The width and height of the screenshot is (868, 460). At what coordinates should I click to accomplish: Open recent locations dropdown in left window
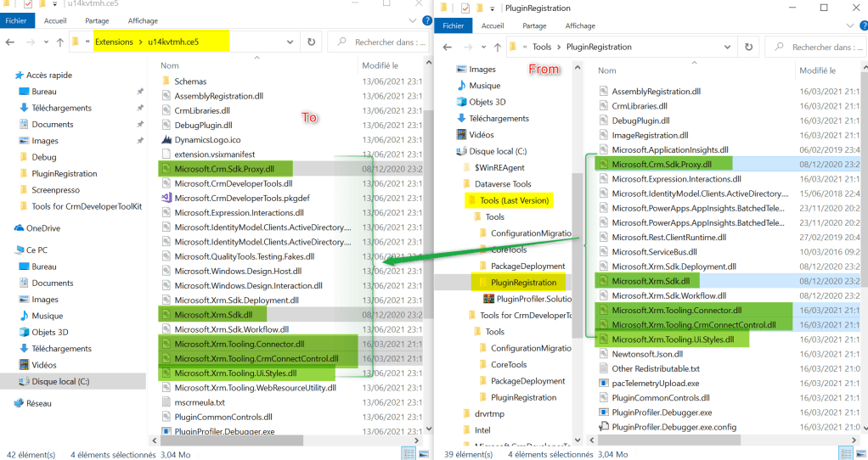point(45,42)
